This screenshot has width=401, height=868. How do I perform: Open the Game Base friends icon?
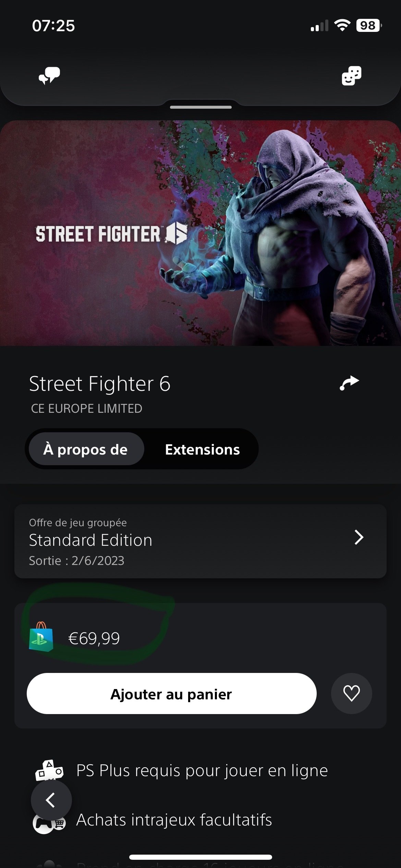tap(352, 75)
